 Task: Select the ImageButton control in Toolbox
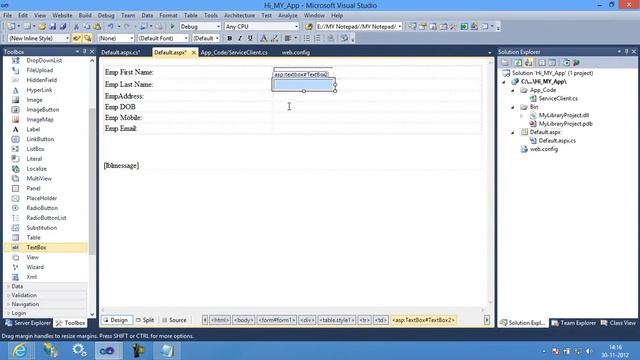coord(45,110)
